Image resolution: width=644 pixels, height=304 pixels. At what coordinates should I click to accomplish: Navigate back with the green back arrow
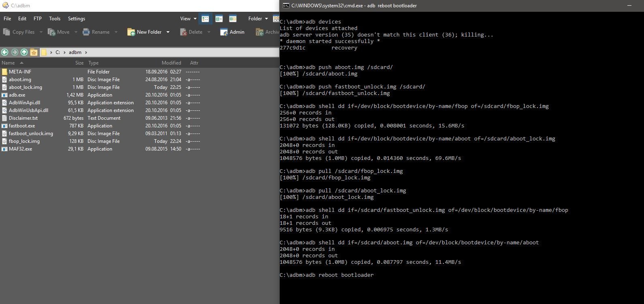click(x=5, y=52)
